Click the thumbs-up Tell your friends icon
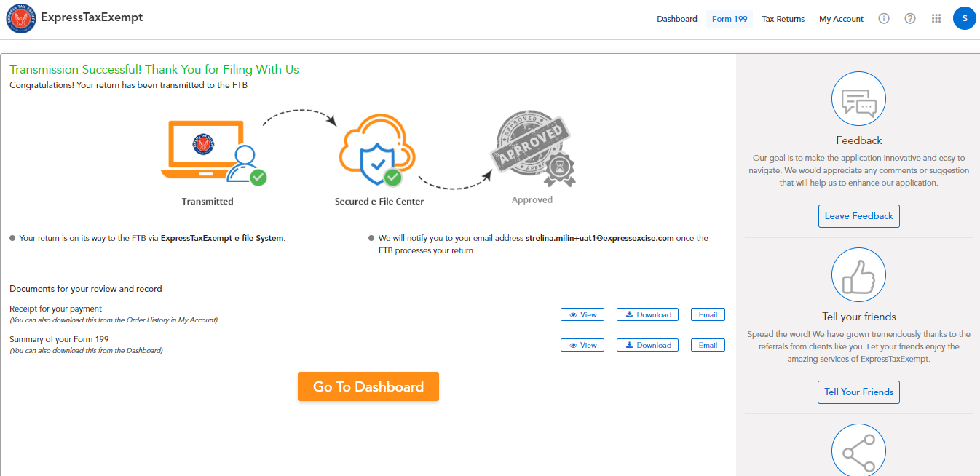Image resolution: width=980 pixels, height=476 pixels. point(858,274)
